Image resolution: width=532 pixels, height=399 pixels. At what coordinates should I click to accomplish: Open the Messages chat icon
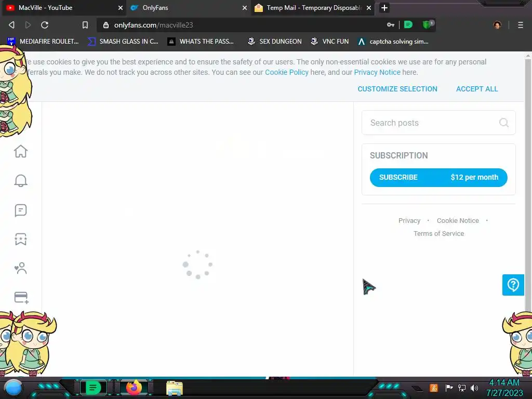pos(21,210)
